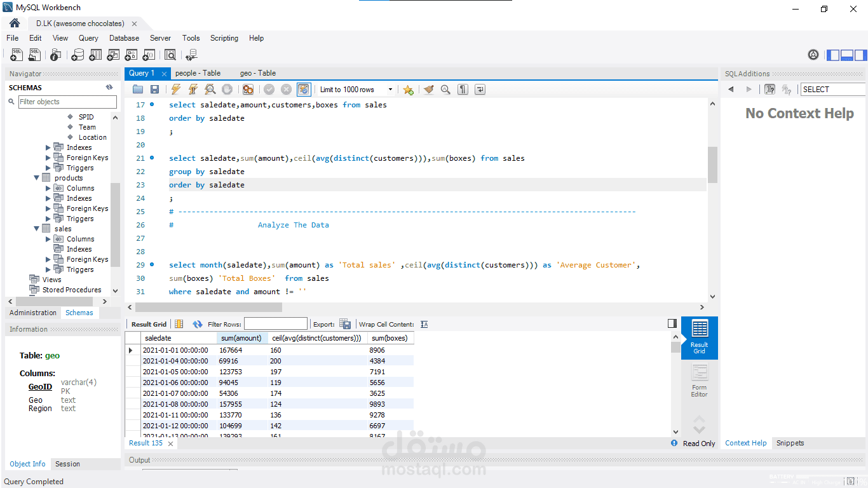The height and width of the screenshot is (488, 868).
Task: Create a new view via toolbar icon
Action: [113, 55]
